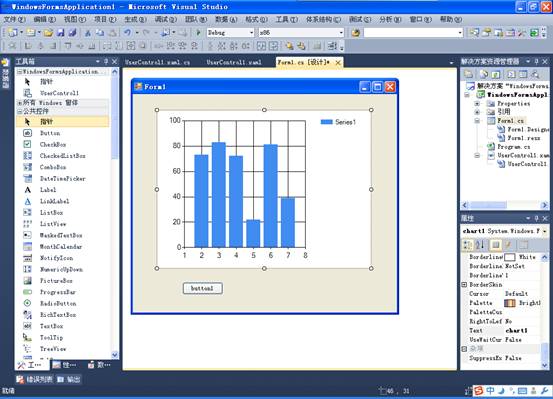Click the Button tool icon in toolbox
This screenshot has width=553, height=399.
click(x=28, y=133)
